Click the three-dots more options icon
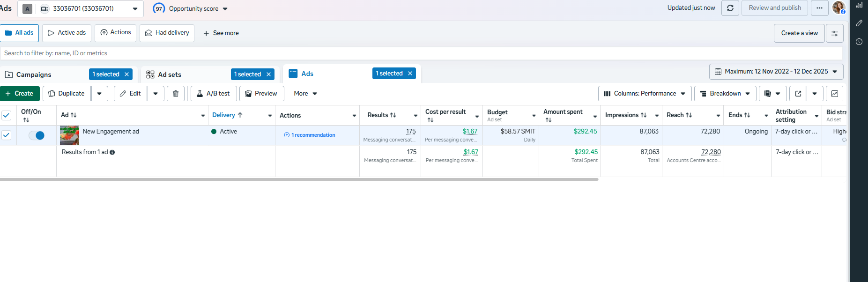 [819, 8]
